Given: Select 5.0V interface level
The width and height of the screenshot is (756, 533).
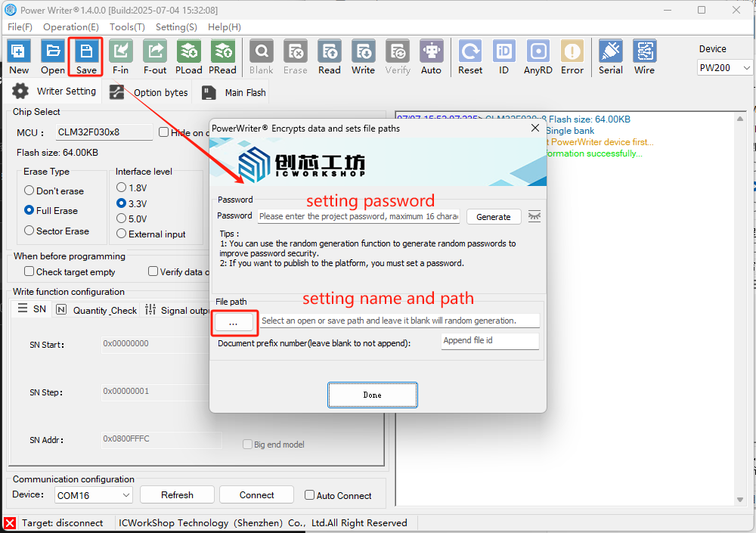Looking at the screenshot, I should coord(122,218).
